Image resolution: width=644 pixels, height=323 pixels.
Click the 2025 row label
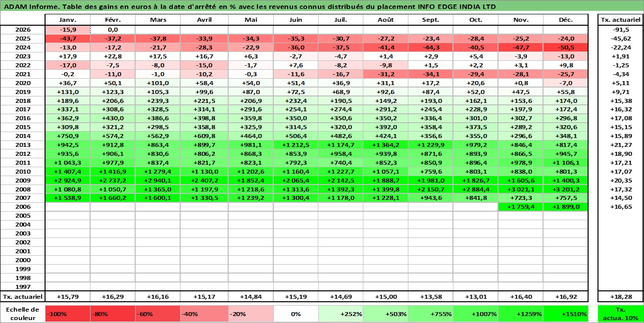point(23,39)
